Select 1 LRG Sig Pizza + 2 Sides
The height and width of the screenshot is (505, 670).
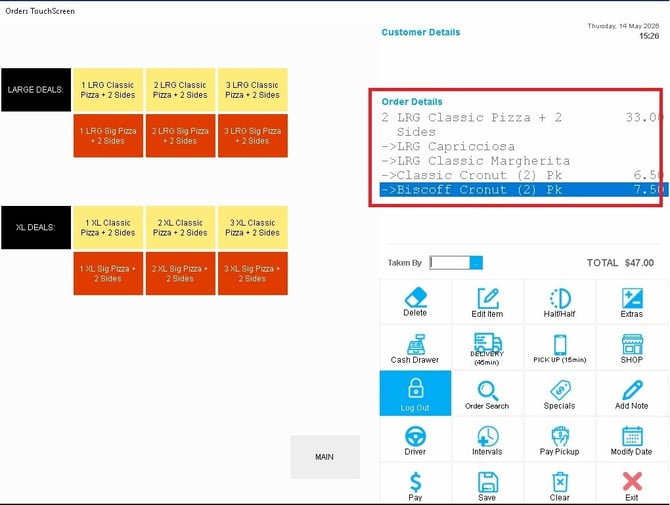click(x=108, y=135)
